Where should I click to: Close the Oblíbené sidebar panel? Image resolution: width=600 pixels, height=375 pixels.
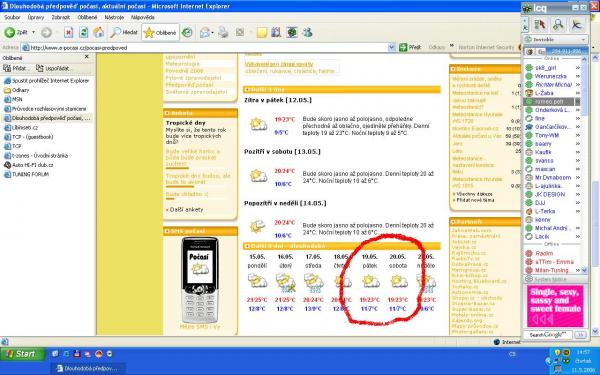(86, 57)
